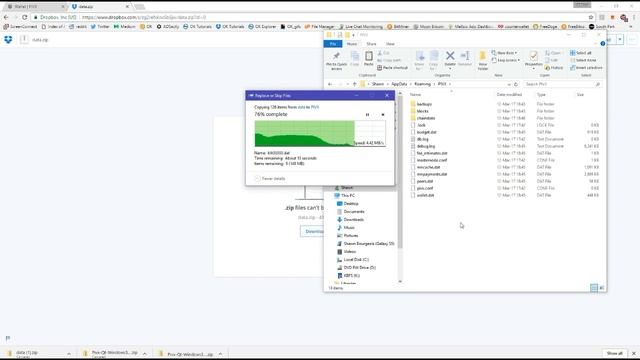Select the peers.dat file
The width and height of the screenshot is (640, 360).
[424, 181]
